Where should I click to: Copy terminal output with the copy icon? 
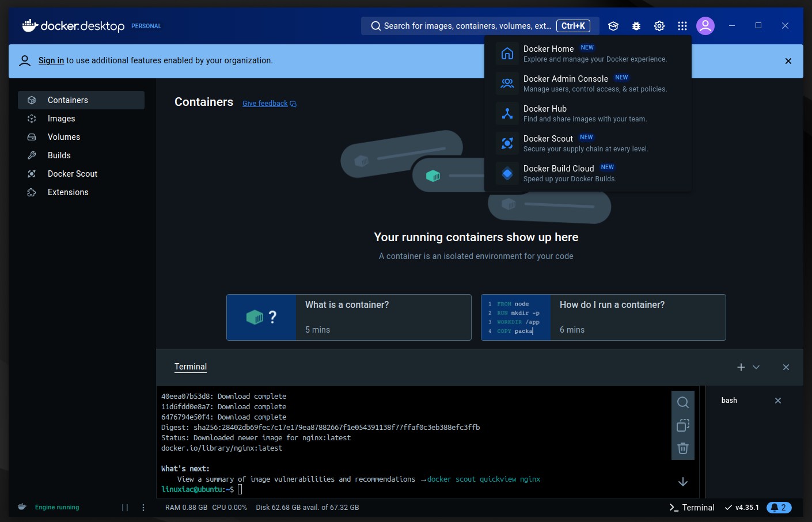tap(683, 425)
